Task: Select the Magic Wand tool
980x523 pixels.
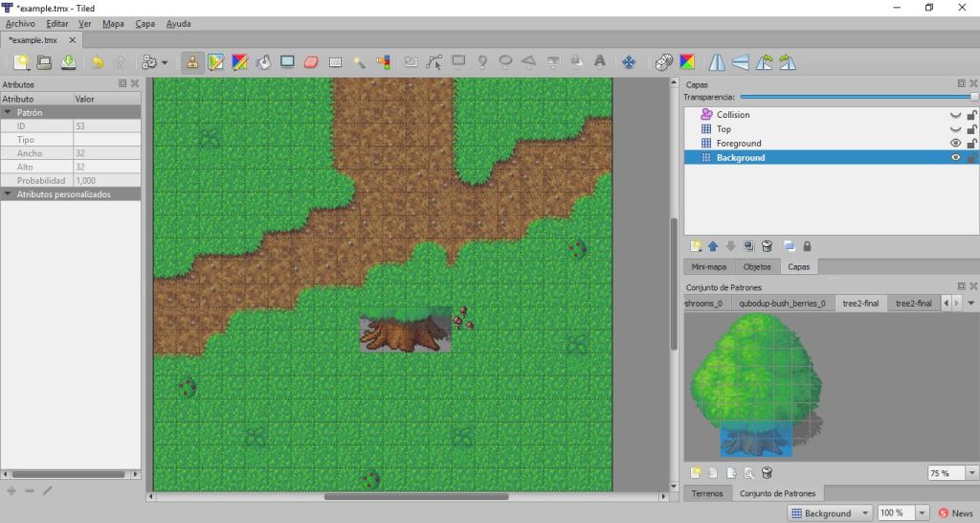Action: pyautogui.click(x=360, y=62)
